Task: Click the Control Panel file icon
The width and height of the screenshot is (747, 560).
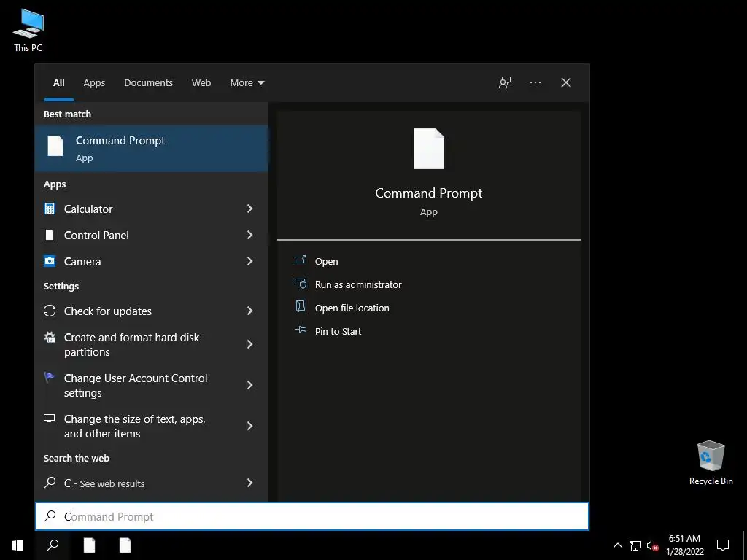Action: 50,235
